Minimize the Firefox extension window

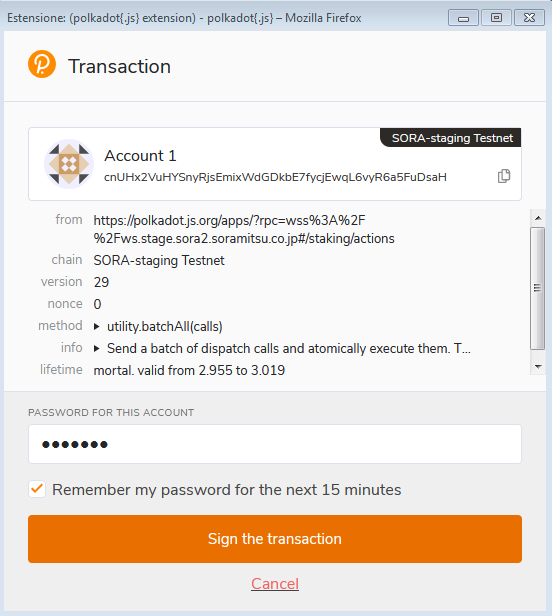(x=463, y=18)
